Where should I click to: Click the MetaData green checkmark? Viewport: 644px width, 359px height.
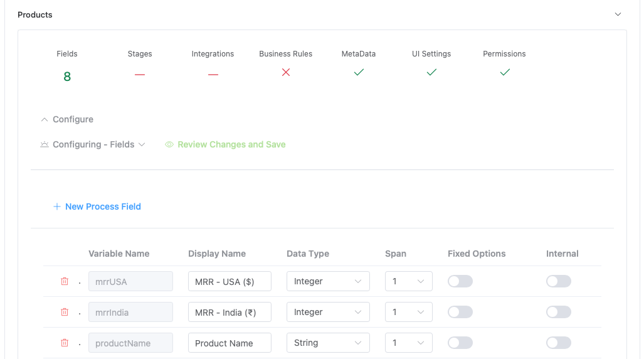coord(359,72)
